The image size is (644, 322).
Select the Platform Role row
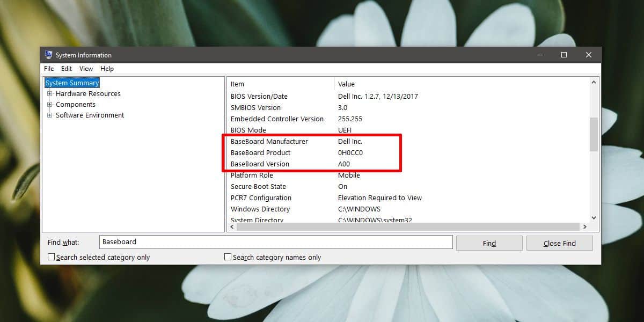tap(408, 175)
